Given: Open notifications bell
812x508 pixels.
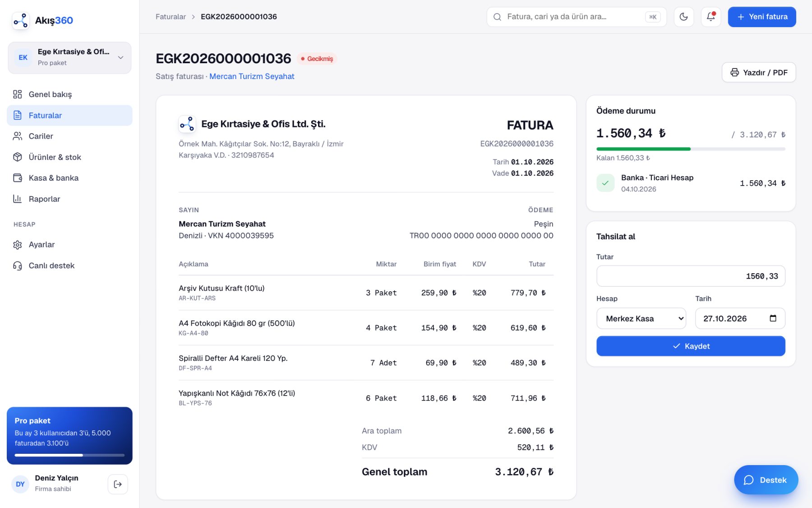Looking at the screenshot, I should 710,17.
